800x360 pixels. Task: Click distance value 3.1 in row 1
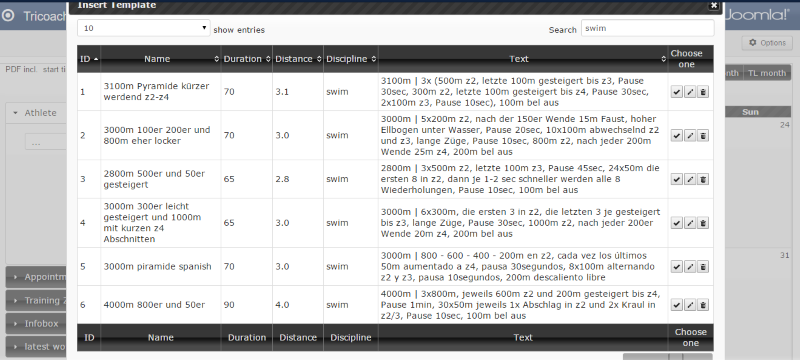282,92
